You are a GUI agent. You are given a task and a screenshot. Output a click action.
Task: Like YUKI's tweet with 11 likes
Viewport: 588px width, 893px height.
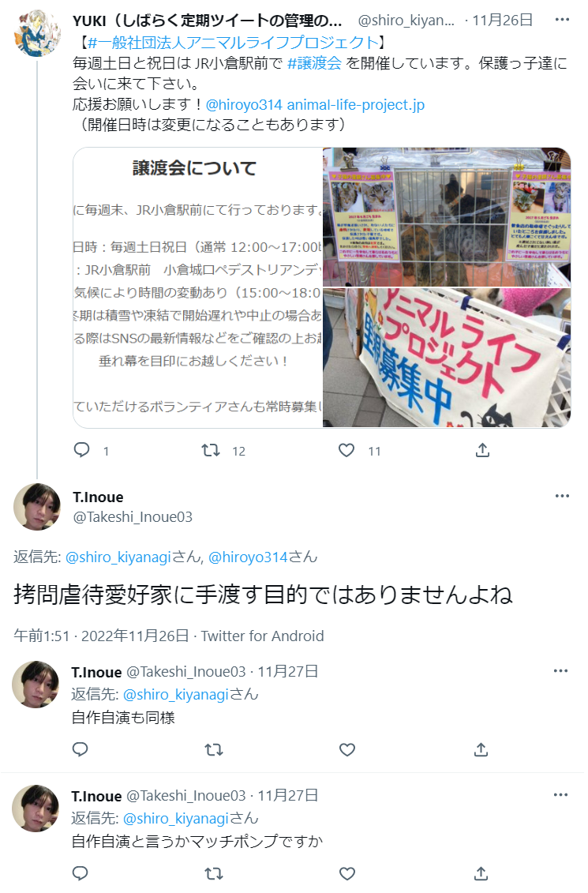point(346,450)
